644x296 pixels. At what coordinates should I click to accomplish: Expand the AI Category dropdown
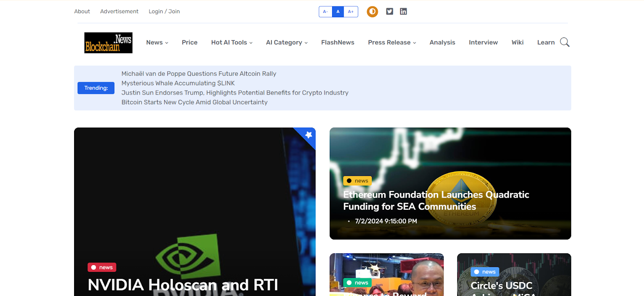(x=287, y=42)
